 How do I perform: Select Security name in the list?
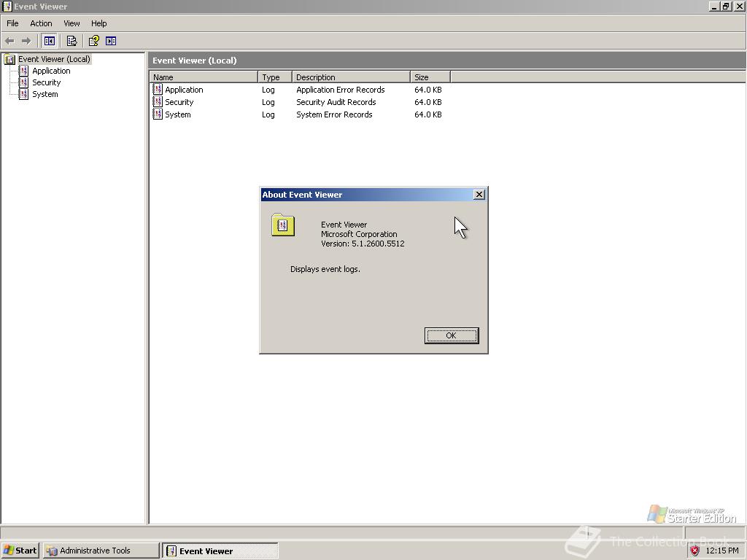pos(179,102)
